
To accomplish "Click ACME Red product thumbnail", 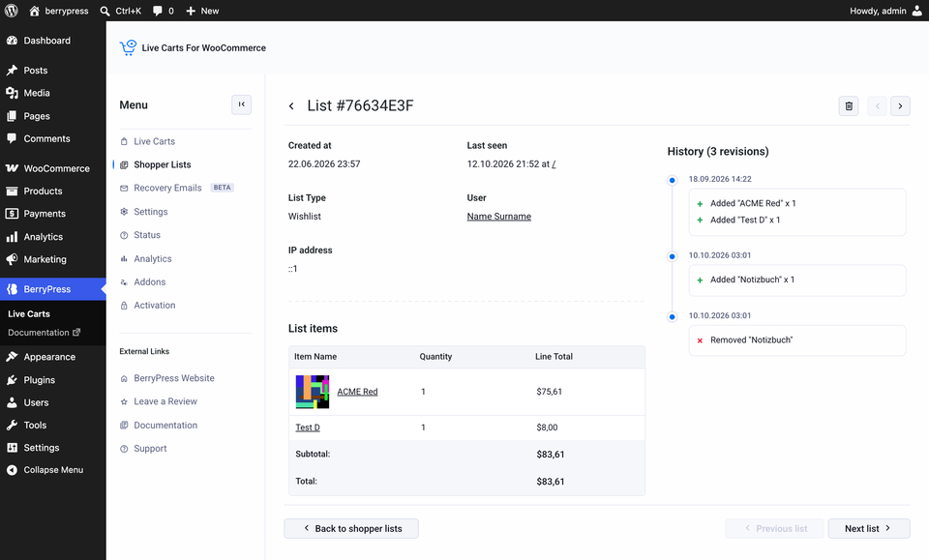I will [x=313, y=392].
